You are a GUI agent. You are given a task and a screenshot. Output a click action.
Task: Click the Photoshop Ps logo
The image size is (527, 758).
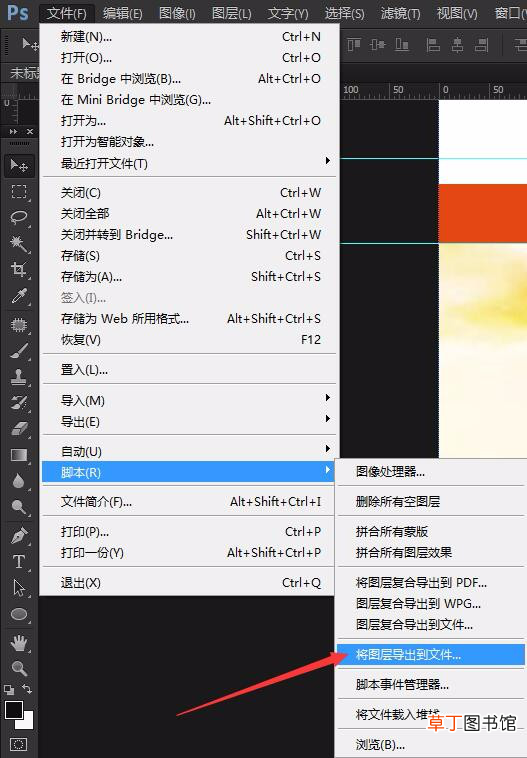[x=18, y=13]
